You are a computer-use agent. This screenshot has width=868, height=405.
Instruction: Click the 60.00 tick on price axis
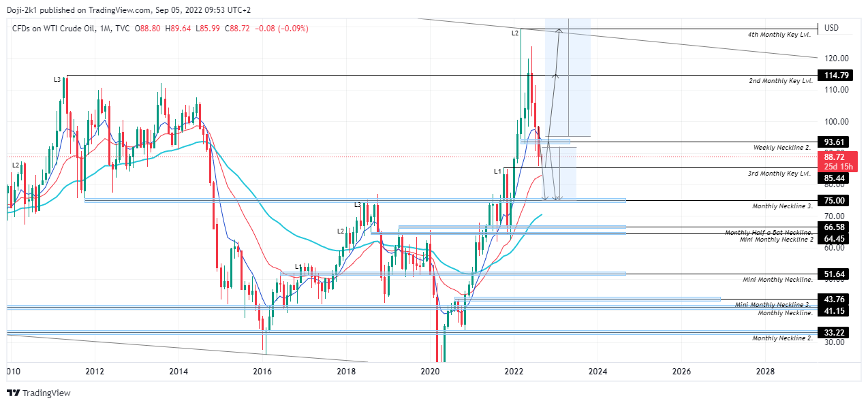[833, 248]
